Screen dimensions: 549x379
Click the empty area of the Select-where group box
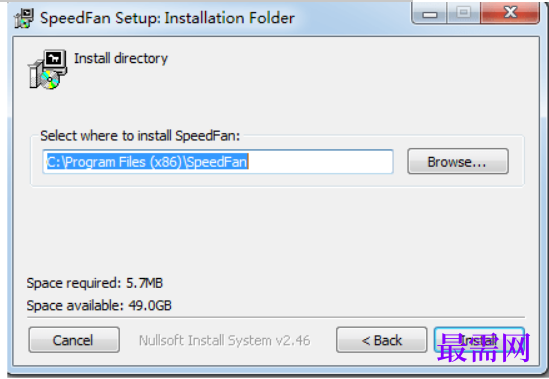pos(277,180)
